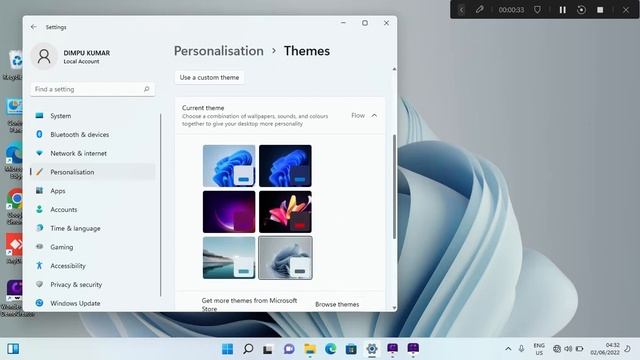Viewport: 640px width, 360px height.
Task: Open the Recycle Bin desktop icon
Action: click(14, 64)
